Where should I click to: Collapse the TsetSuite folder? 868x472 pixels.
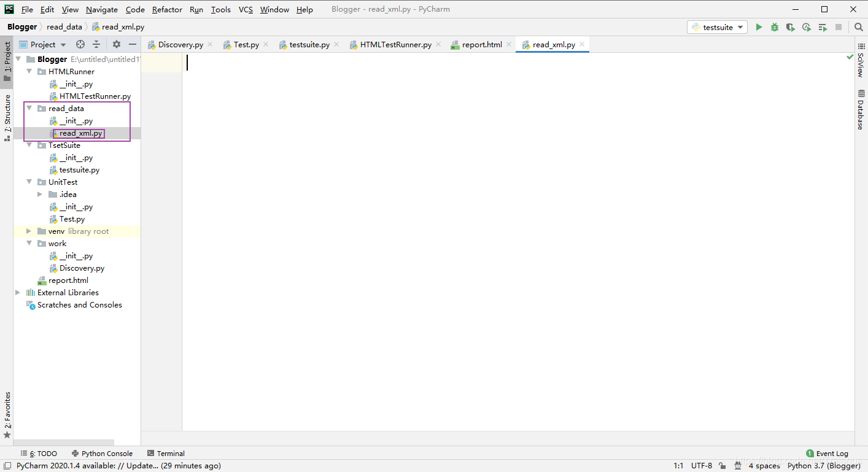[x=29, y=145]
